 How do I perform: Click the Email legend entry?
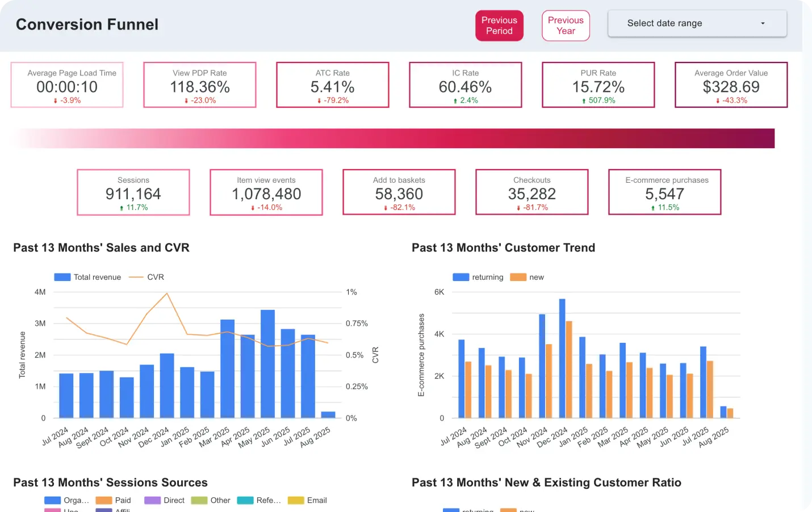point(311,500)
